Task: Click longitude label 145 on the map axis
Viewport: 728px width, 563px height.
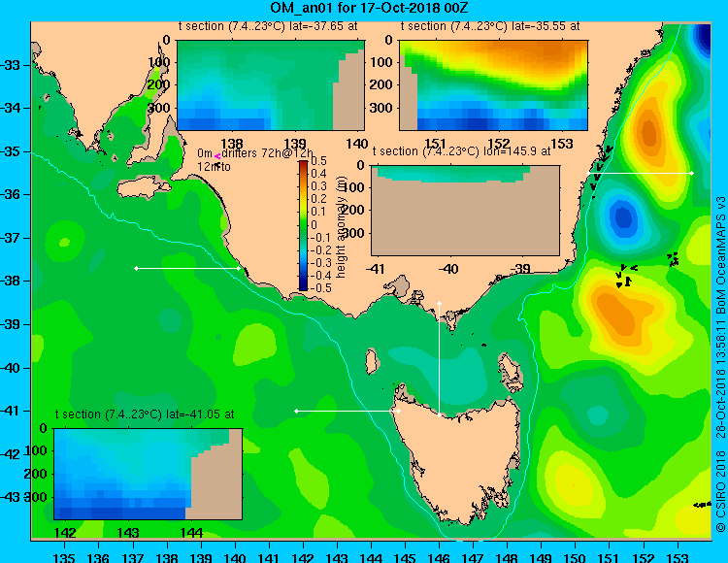Action: (405, 558)
